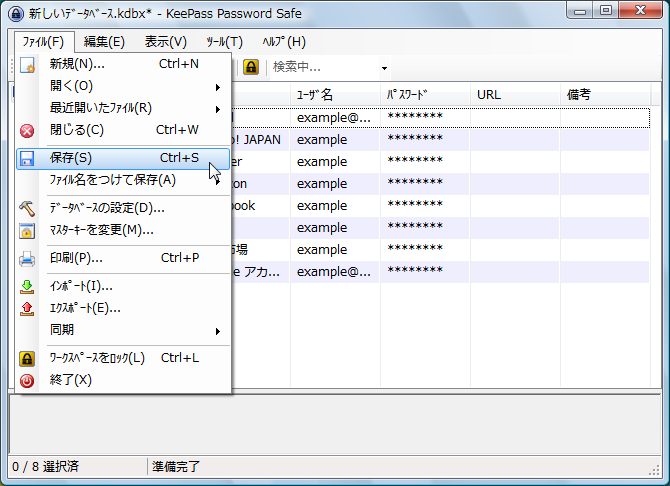Screen dimensions: 670x486
Task: Click the 検索中... search field
Action: click(324, 67)
